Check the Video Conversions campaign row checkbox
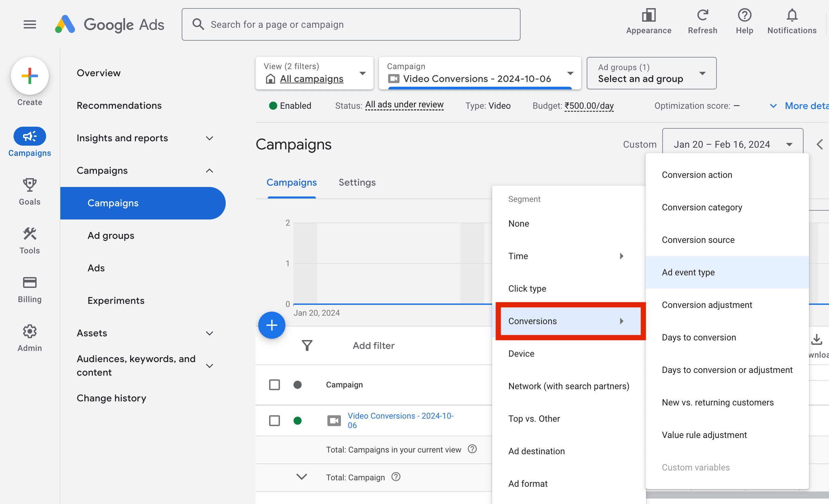The image size is (829, 504). 274,421
